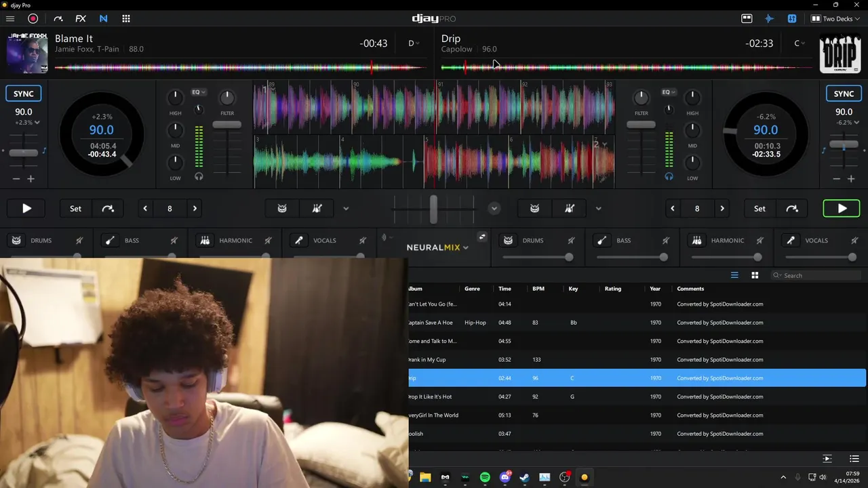Play the right deck
The width and height of the screenshot is (868, 488).
tap(842, 209)
